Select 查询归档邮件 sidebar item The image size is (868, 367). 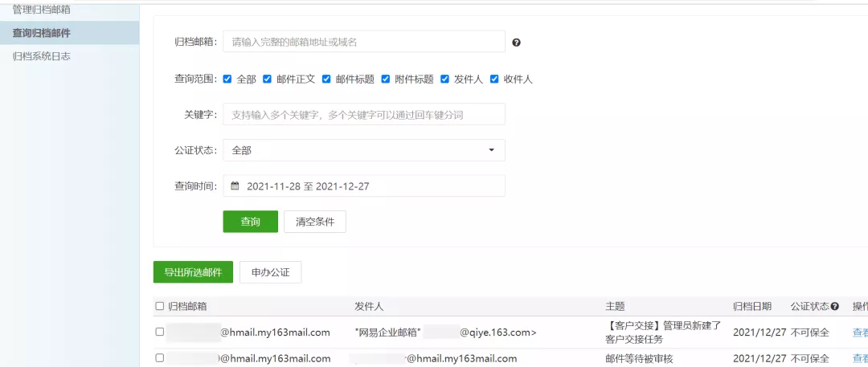point(42,33)
